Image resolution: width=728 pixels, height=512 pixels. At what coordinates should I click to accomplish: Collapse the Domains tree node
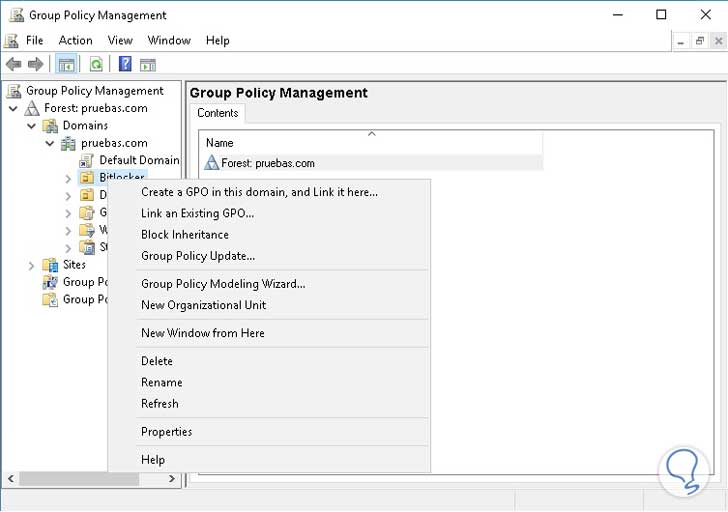[31, 126]
